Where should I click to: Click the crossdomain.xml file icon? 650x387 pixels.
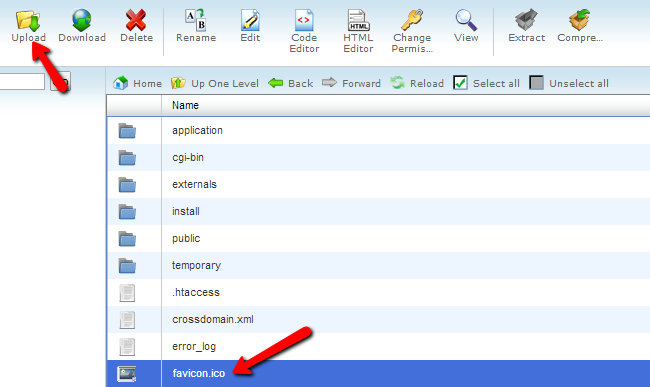coord(127,320)
